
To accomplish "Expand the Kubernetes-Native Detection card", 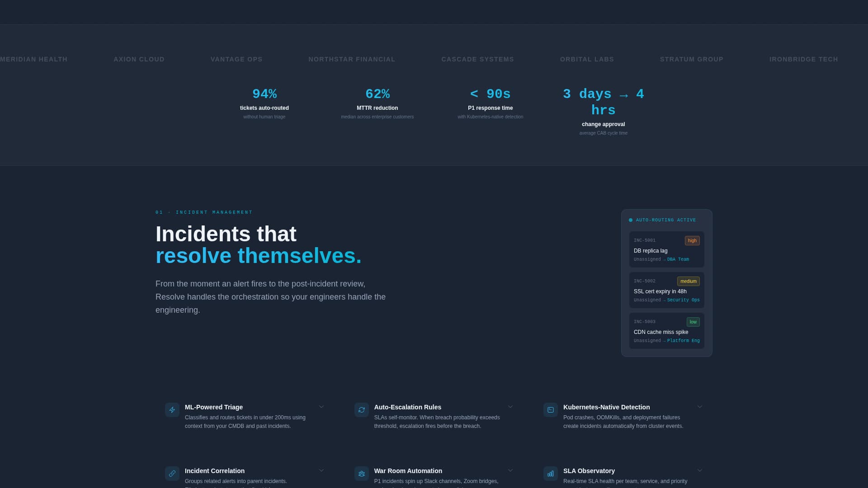I will tap(699, 406).
